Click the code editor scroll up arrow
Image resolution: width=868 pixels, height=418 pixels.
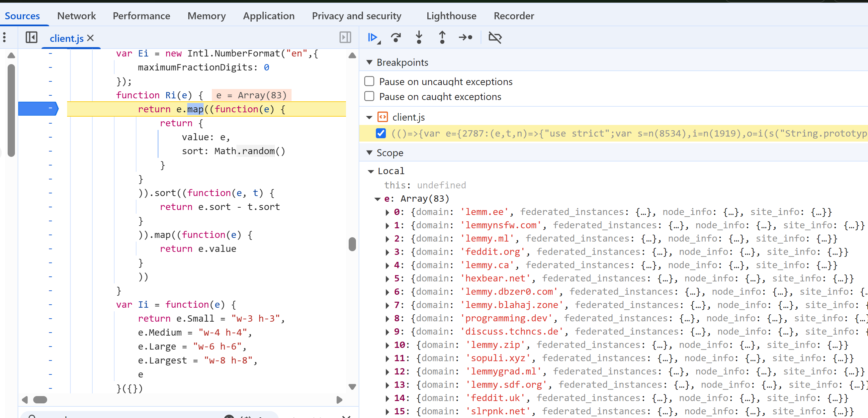(352, 55)
